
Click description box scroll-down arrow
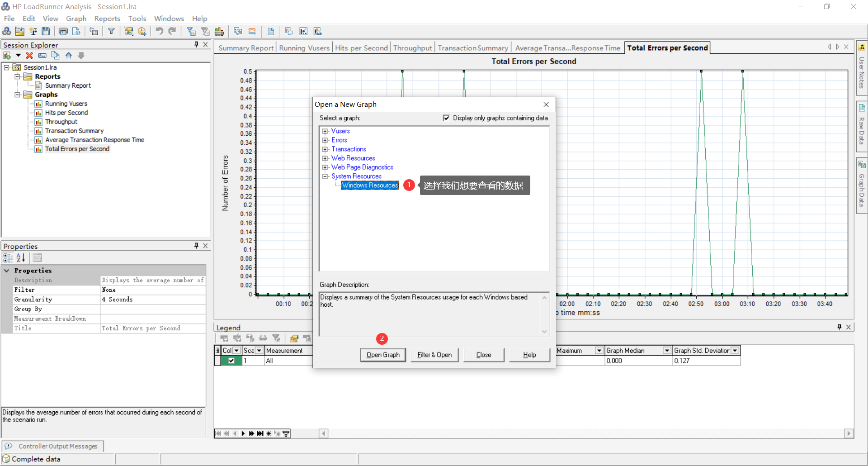pyautogui.click(x=544, y=332)
